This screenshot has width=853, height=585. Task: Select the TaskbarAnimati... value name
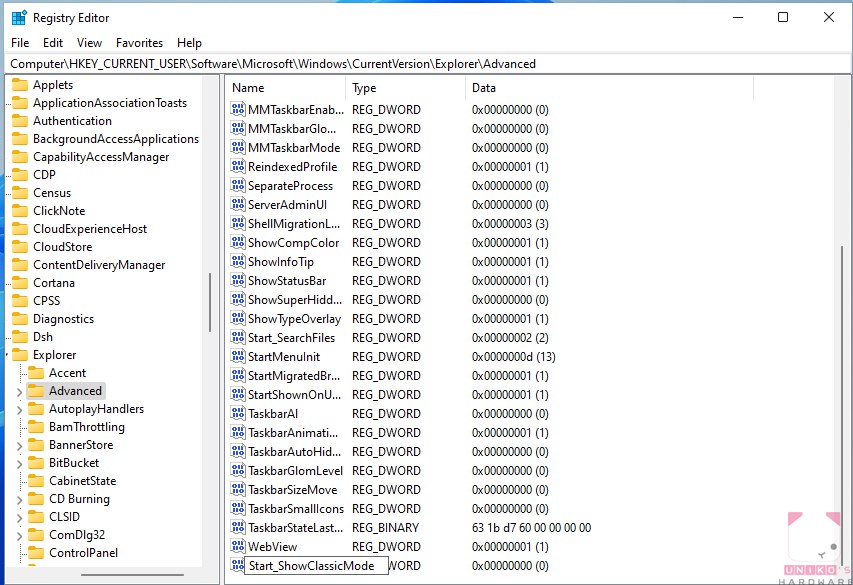click(x=293, y=433)
